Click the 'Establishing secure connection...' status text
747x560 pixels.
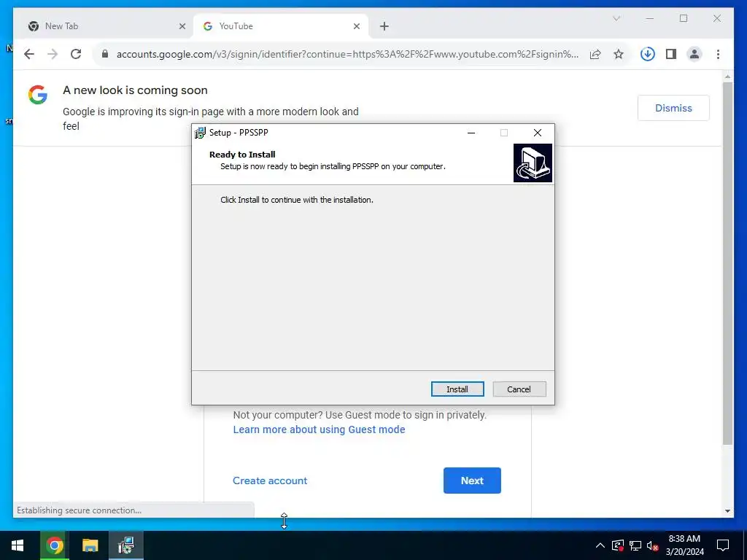pyautogui.click(x=79, y=510)
